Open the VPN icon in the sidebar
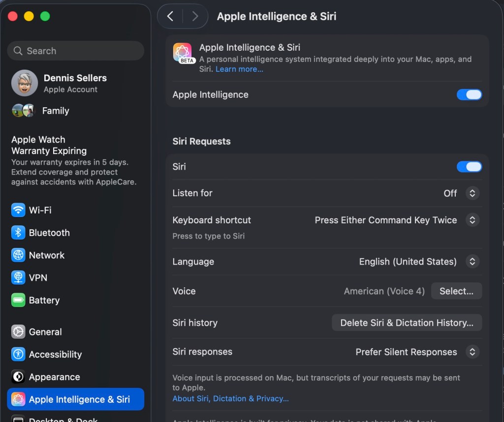The width and height of the screenshot is (504, 422). (x=18, y=277)
